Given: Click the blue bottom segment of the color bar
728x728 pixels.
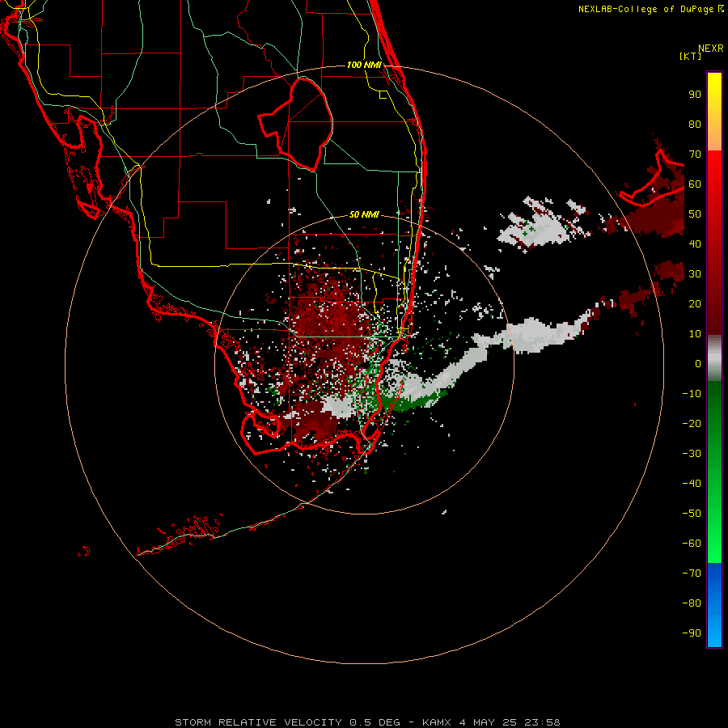Looking at the screenshot, I should tap(714, 605).
